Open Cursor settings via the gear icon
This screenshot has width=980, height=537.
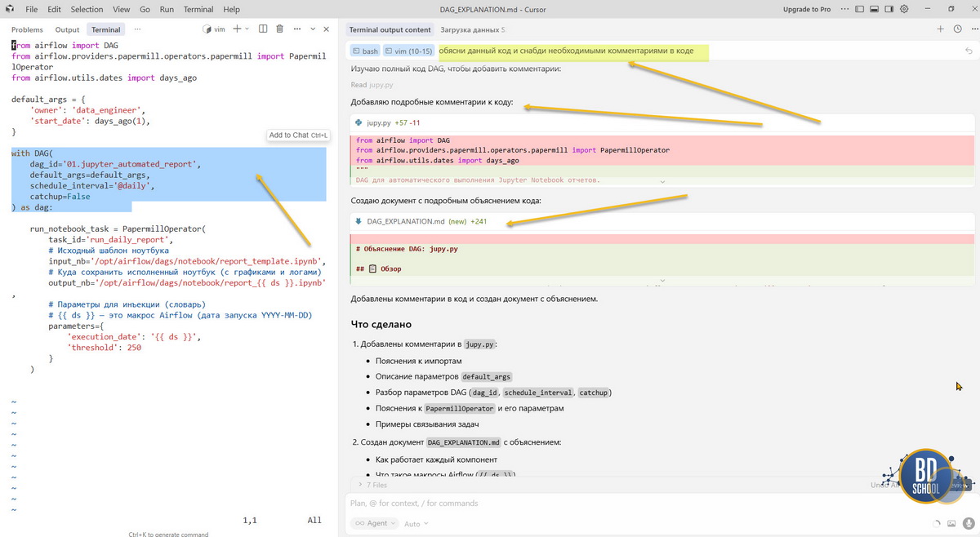(904, 8)
